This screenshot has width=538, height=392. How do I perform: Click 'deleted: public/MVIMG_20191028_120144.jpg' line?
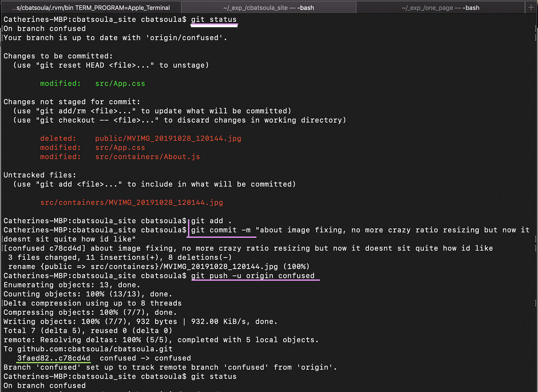[x=141, y=138]
